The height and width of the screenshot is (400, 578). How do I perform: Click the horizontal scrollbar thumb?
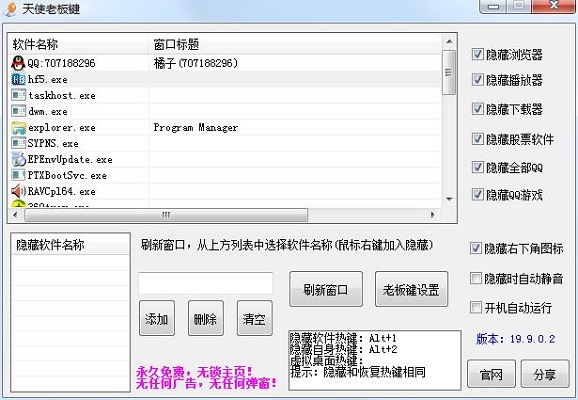[166, 215]
